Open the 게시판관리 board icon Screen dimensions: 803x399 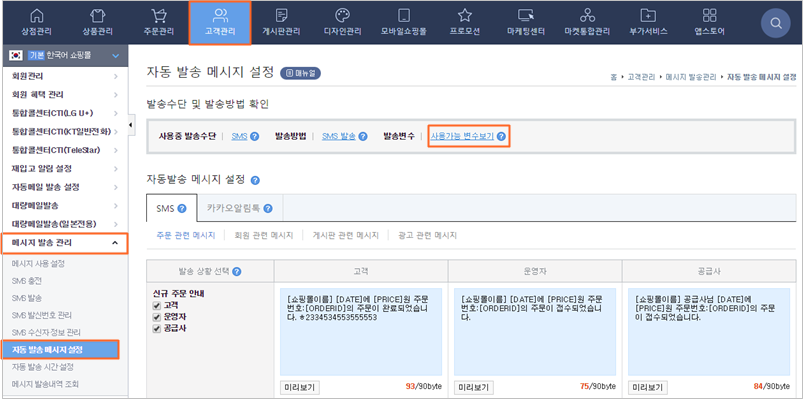(x=281, y=15)
